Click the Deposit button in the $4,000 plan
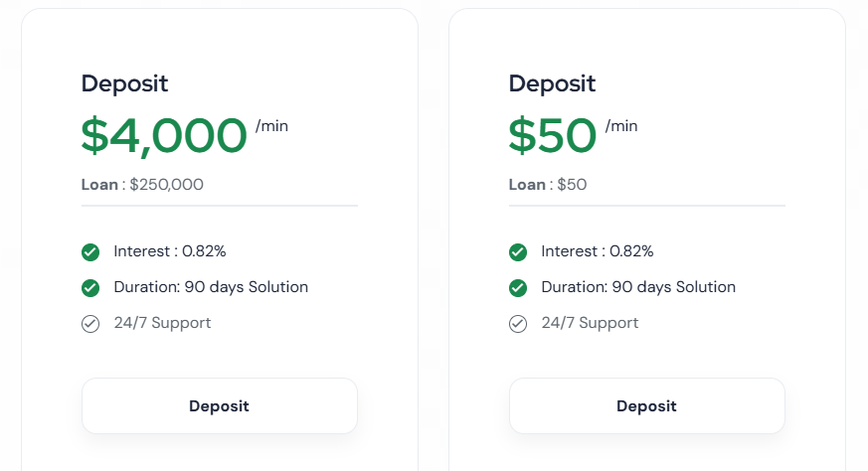The image size is (868, 471). pyautogui.click(x=219, y=405)
